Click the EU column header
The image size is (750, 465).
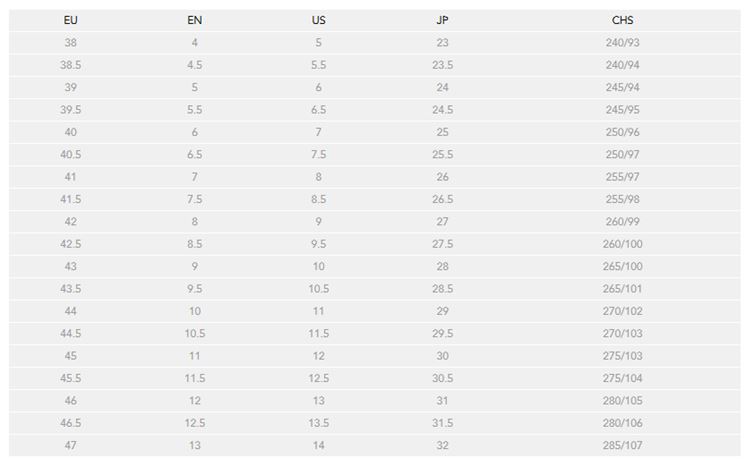(71, 20)
